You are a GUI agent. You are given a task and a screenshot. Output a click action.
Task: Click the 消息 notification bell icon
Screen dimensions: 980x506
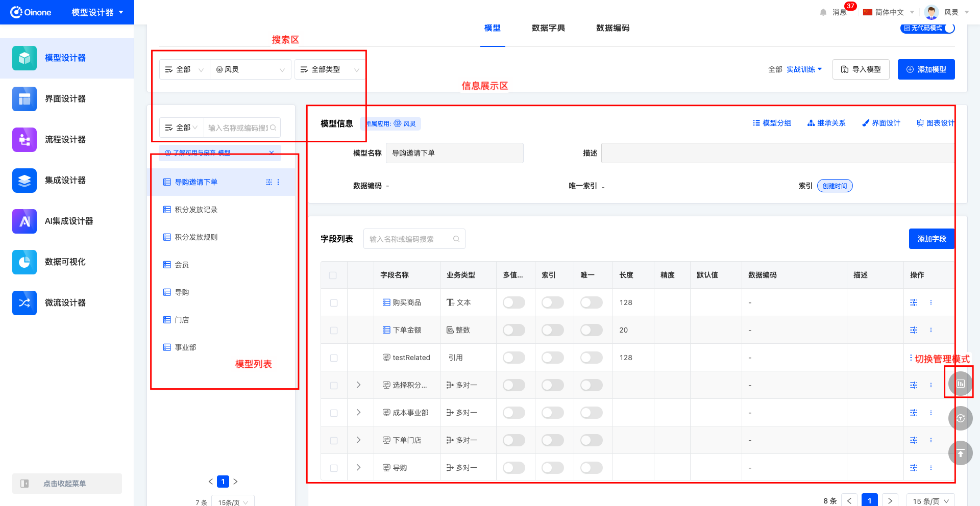[x=823, y=12]
